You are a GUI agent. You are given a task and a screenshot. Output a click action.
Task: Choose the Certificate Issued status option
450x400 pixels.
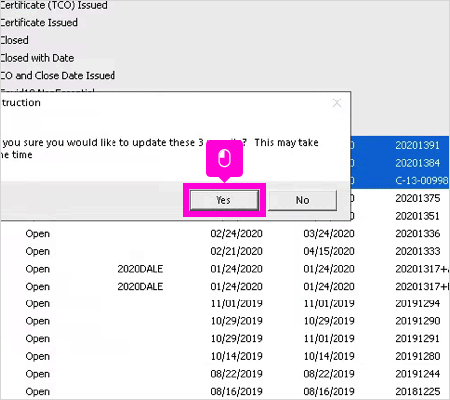(x=39, y=23)
